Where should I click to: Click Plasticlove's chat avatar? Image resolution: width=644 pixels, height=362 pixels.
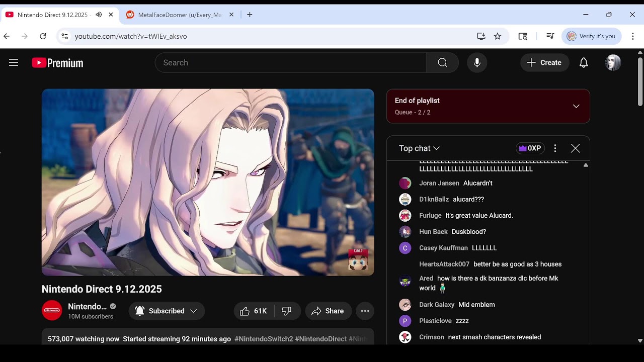[405, 321]
